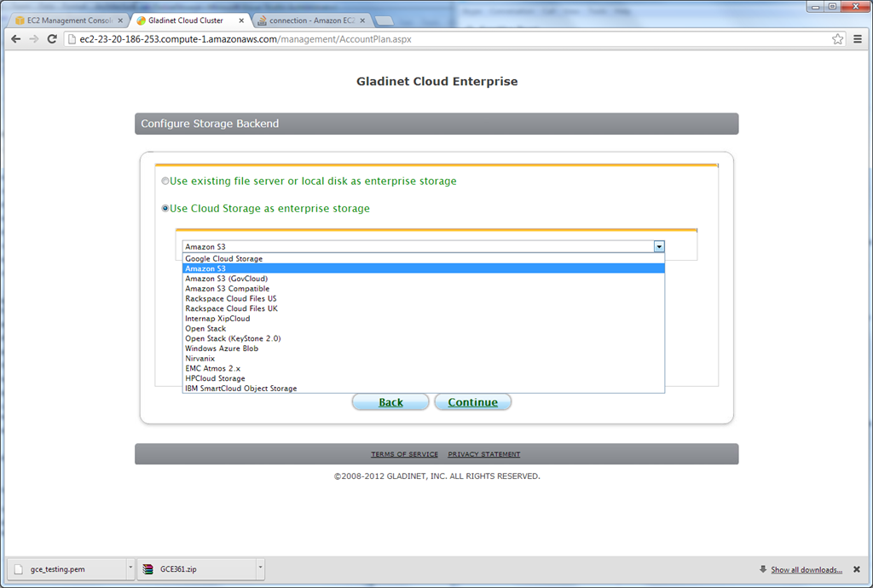Close the EC2 Management Console tab
873x588 pixels.
120,20
